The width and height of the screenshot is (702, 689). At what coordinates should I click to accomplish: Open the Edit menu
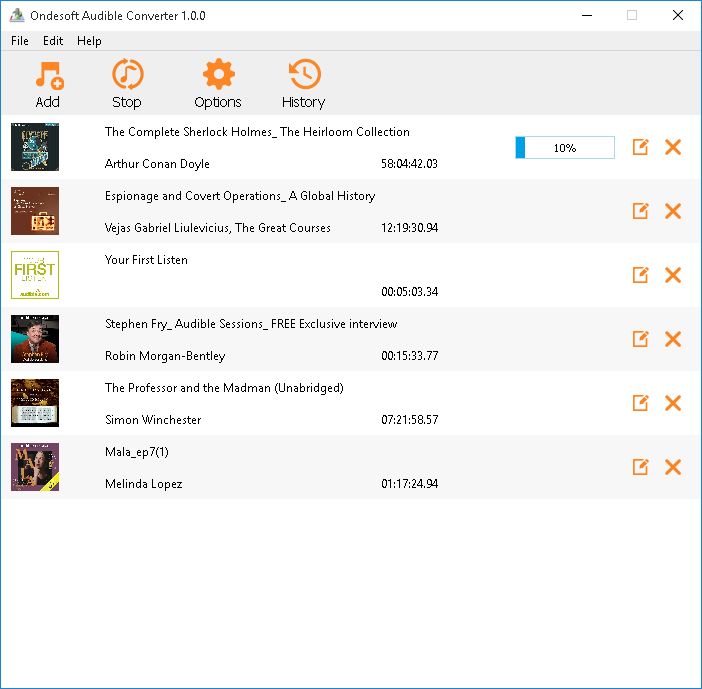53,41
